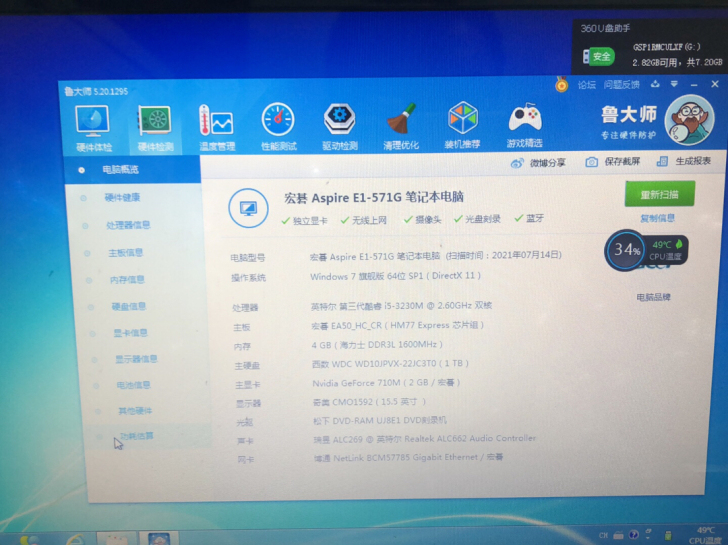Click the Nvidia GeForce 710M text
The width and height of the screenshot is (728, 545).
coord(386,383)
